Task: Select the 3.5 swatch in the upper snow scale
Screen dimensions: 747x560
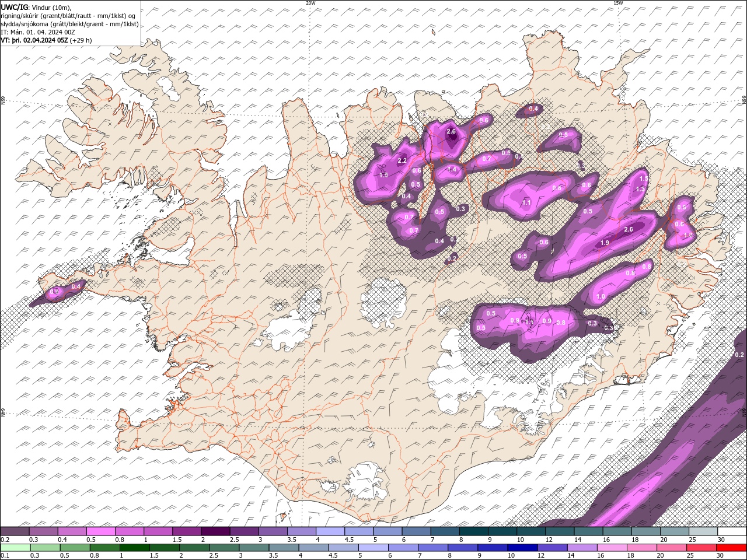Action: [301, 531]
